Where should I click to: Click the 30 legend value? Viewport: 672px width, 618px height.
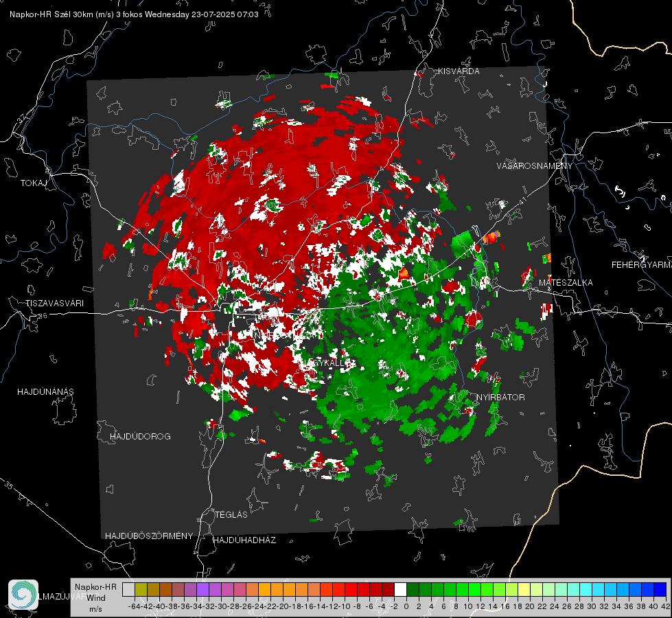[x=592, y=606]
